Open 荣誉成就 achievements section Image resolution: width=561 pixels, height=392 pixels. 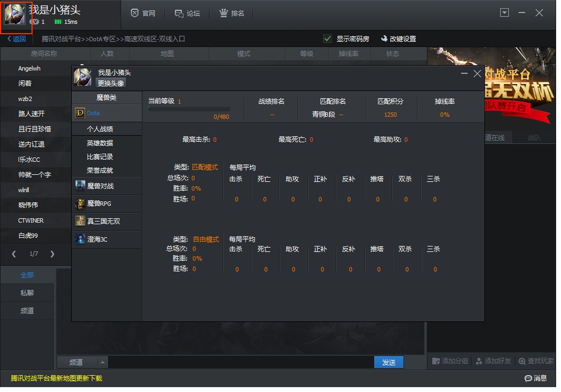click(100, 170)
